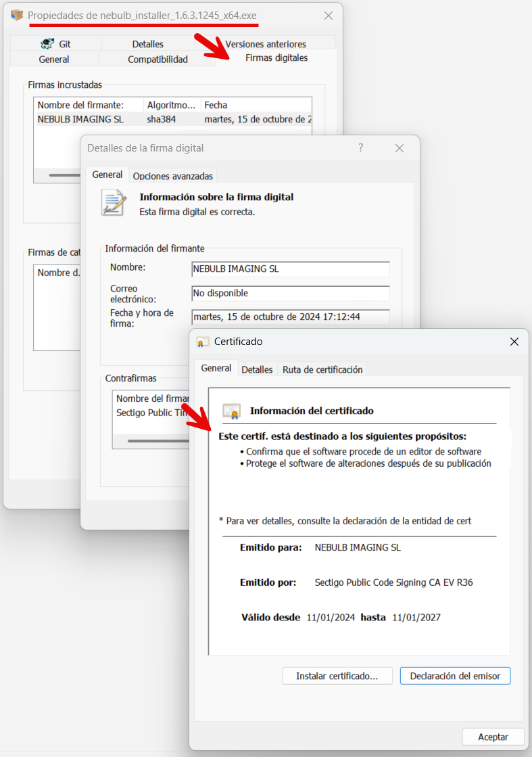
Task: Switch to the Detalles tab in Propiedades window
Action: pos(147,44)
